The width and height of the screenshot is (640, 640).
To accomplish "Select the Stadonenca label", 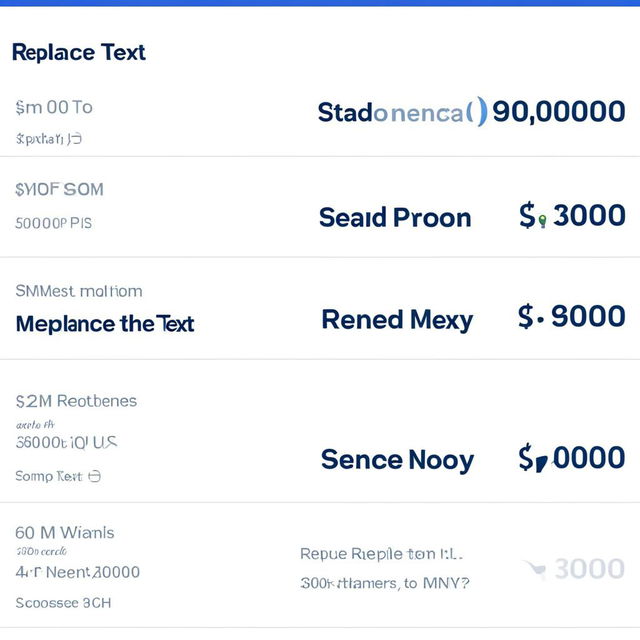I will pos(390,113).
